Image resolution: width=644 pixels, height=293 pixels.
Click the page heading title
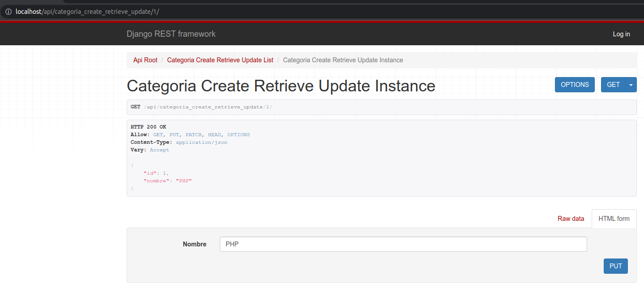[x=281, y=86]
